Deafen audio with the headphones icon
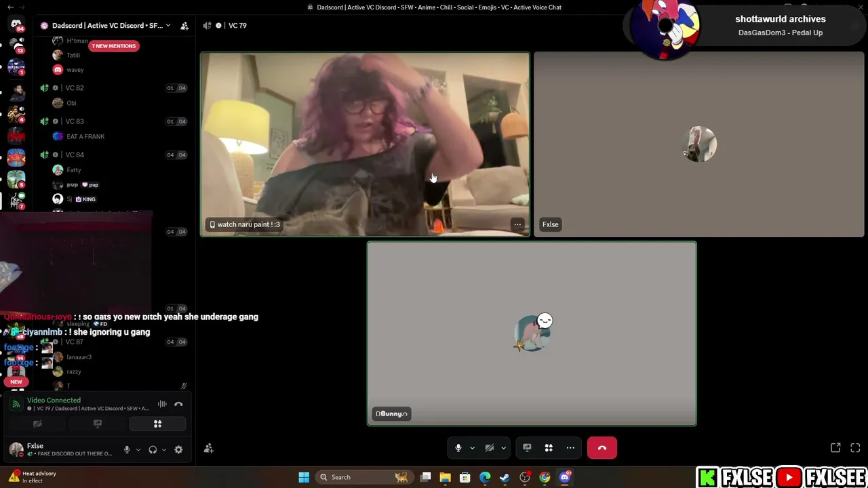868x488 pixels. 153,450
